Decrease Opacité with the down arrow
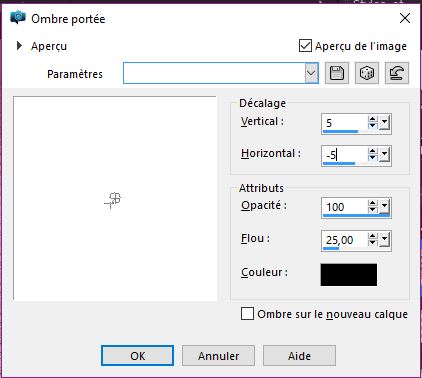The image size is (422, 378). pos(373,210)
